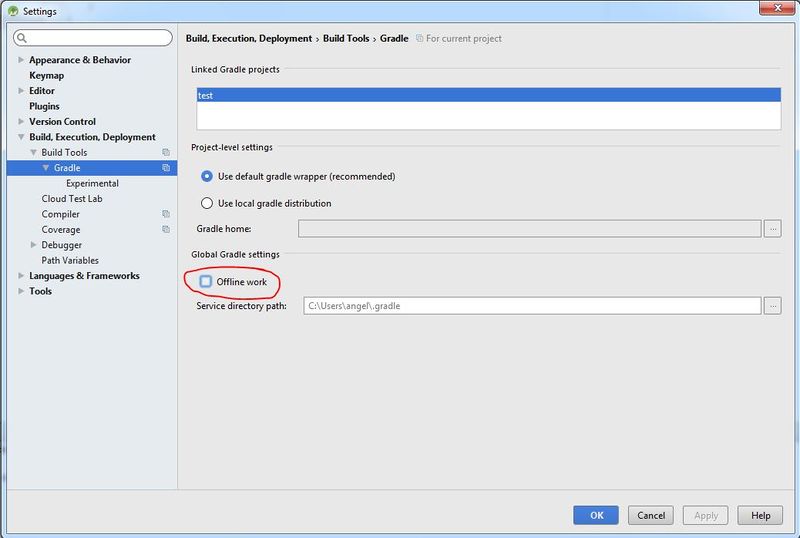This screenshot has width=800, height=538.
Task: Select Version Control in tree
Action: tap(62, 121)
